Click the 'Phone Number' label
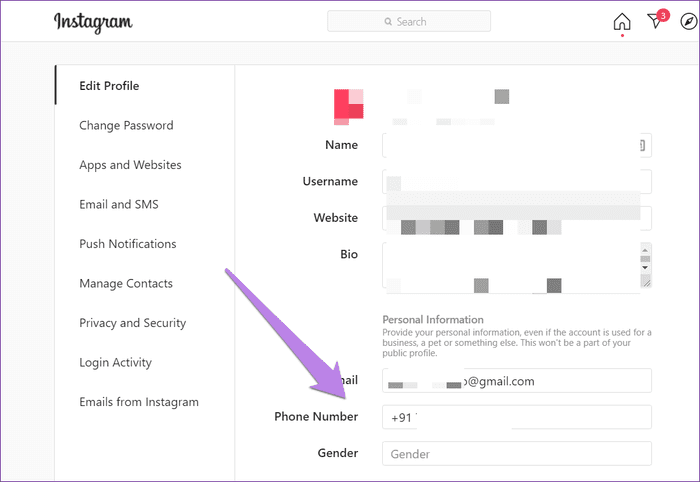Screen dimensions: 700x482 (316, 416)
